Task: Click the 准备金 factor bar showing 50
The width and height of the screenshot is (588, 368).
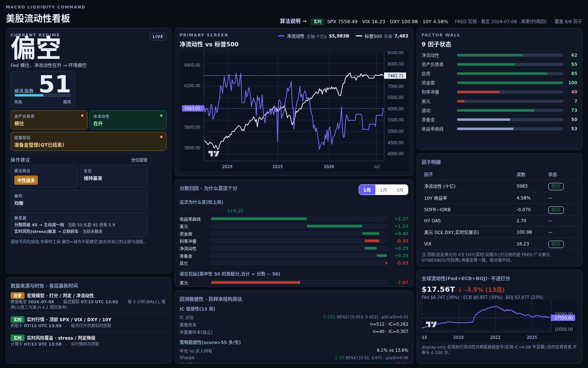Action: (x=510, y=120)
